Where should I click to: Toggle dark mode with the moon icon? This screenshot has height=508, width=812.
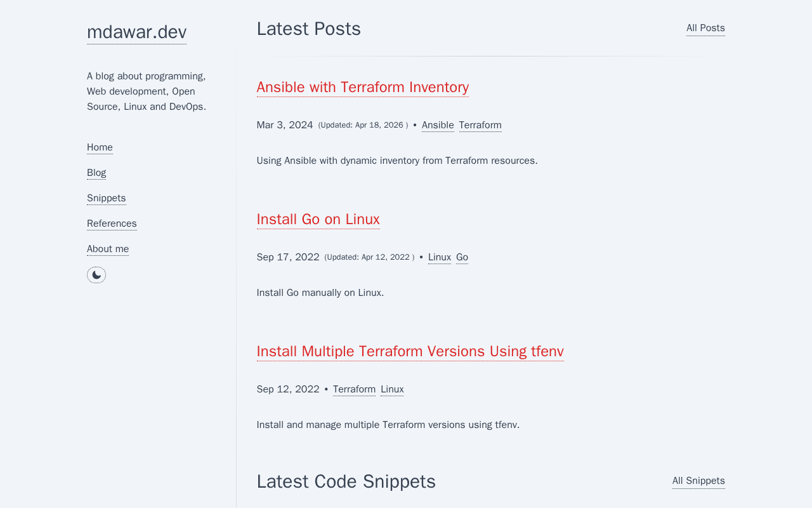(96, 275)
